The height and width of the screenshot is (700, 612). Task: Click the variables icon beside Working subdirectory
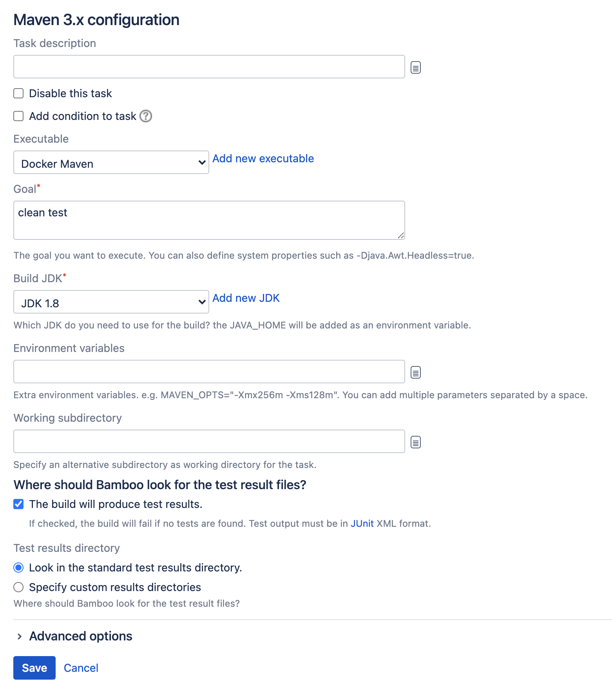coord(415,442)
